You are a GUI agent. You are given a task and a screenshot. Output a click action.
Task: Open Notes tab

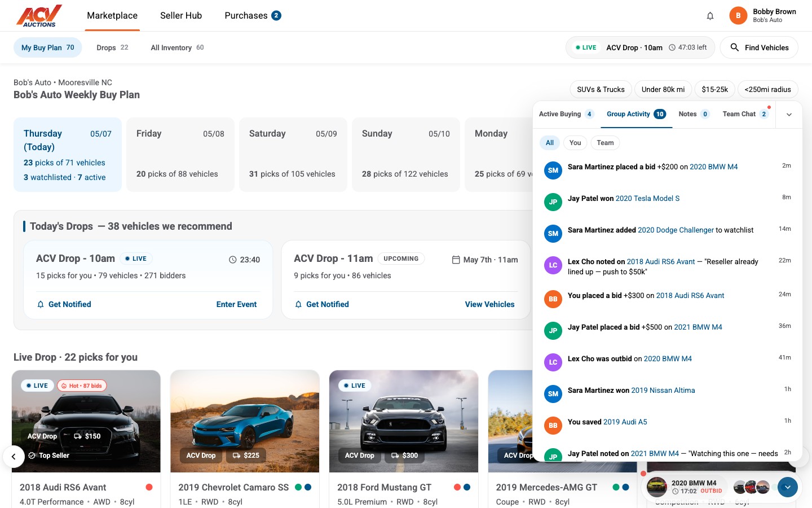tap(694, 114)
